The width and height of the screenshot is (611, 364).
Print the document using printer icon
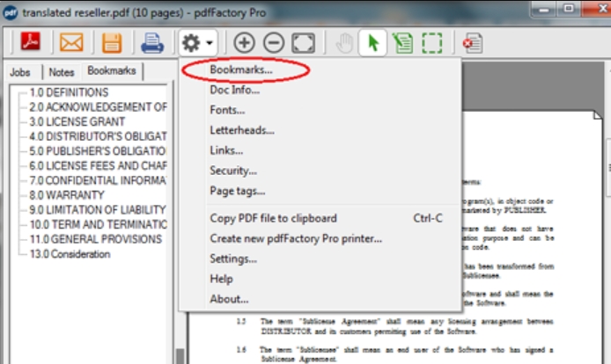coord(152,43)
